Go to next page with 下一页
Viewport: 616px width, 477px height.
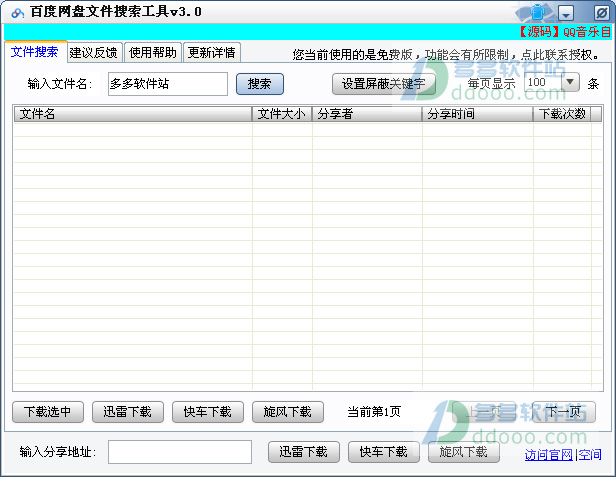(564, 412)
